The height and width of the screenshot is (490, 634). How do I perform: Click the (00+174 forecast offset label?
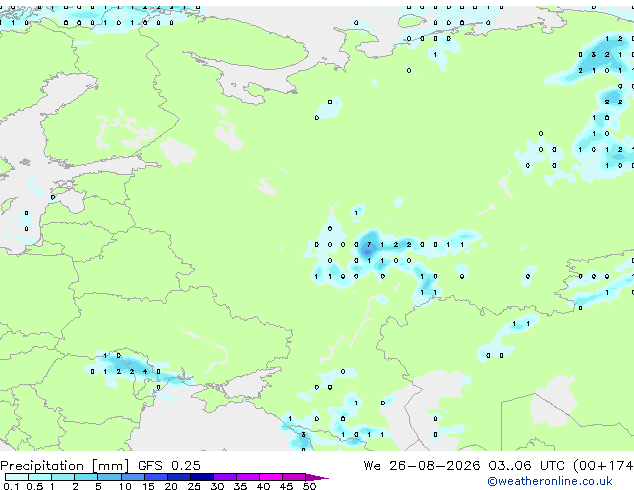tap(603, 466)
